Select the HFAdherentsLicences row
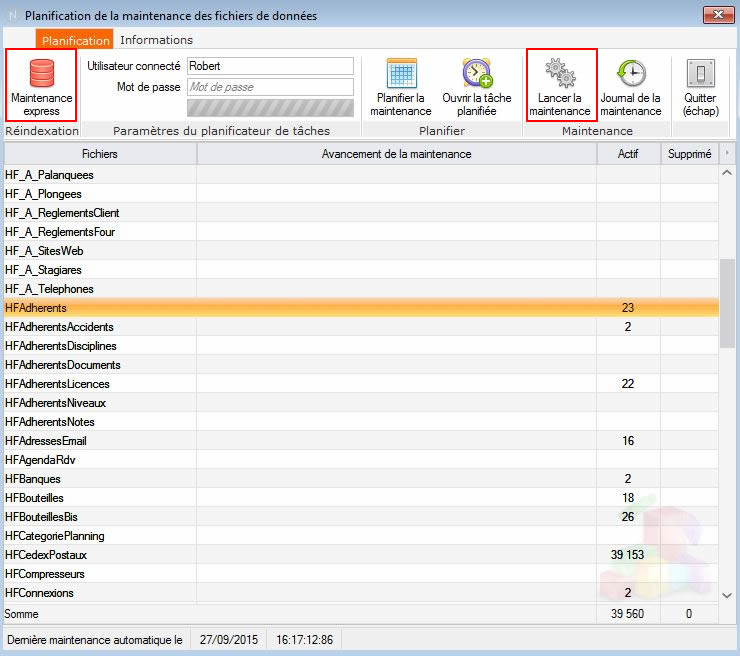This screenshot has height=656, width=740. pyautogui.click(x=361, y=384)
